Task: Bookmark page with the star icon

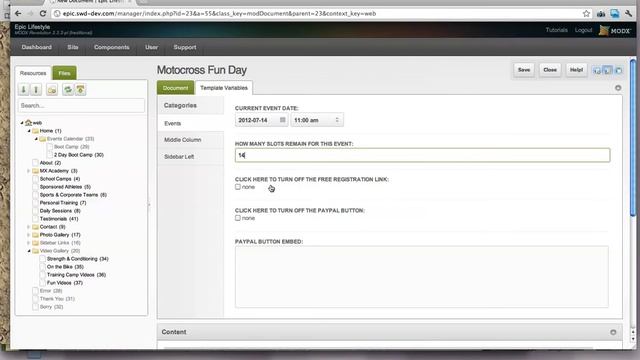Action: pyautogui.click(x=586, y=13)
